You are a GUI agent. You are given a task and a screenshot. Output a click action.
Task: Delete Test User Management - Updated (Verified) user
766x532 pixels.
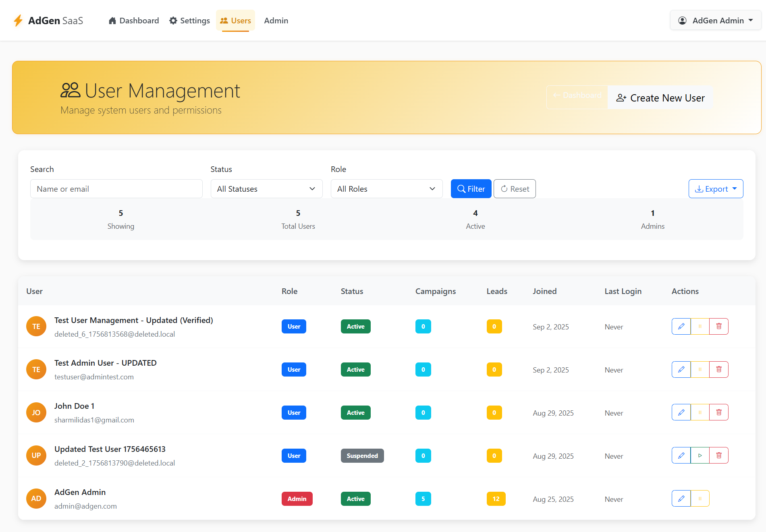pos(719,326)
